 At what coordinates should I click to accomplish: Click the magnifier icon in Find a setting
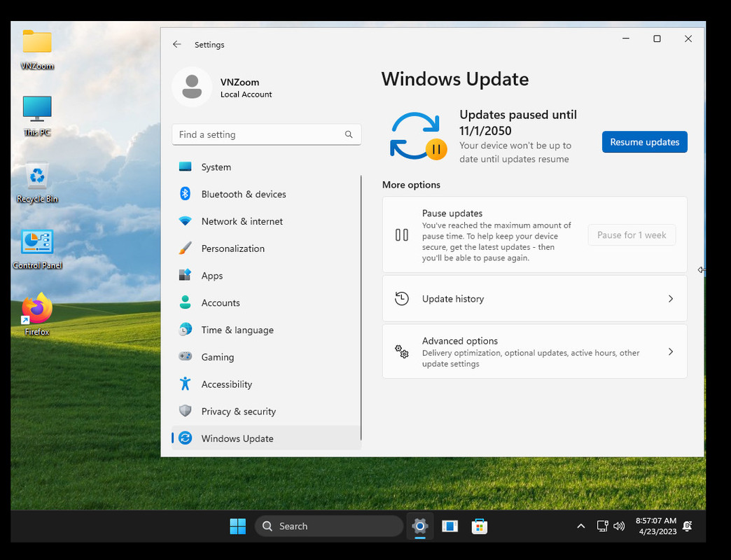point(348,134)
